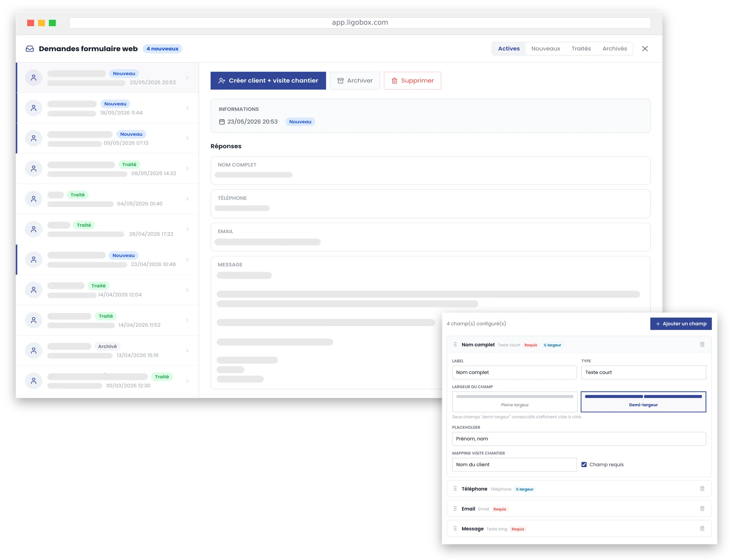Click the Placeholder input containing Prénom, nom

click(579, 439)
